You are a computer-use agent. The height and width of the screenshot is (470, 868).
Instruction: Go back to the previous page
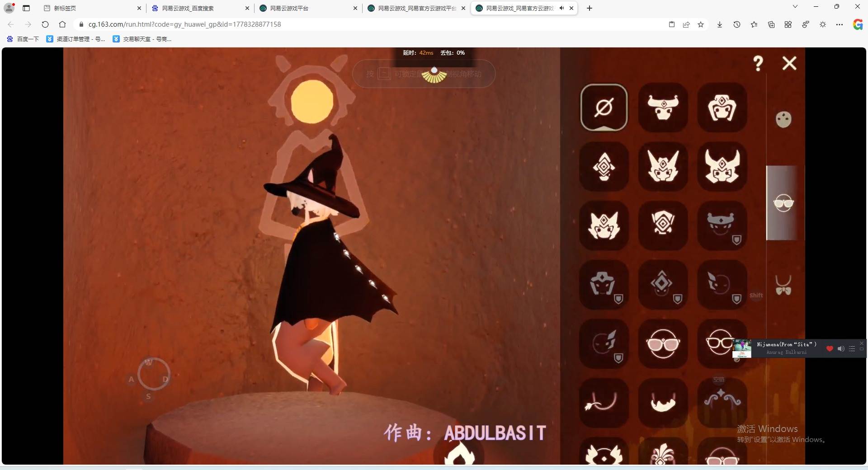(x=11, y=24)
